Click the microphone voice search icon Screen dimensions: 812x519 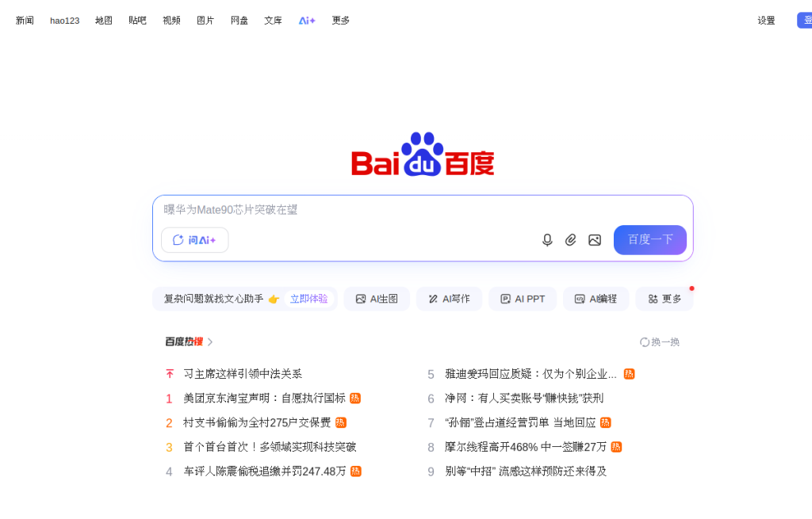point(547,240)
